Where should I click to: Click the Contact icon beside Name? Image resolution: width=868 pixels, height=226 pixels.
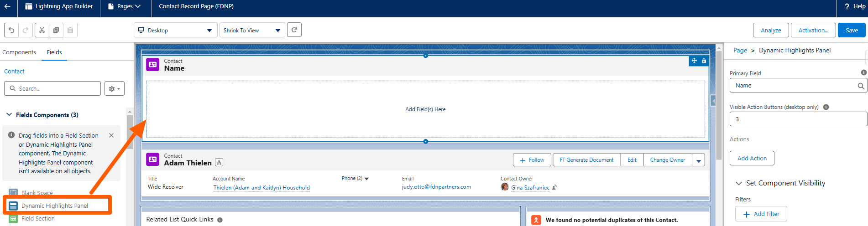tap(152, 65)
